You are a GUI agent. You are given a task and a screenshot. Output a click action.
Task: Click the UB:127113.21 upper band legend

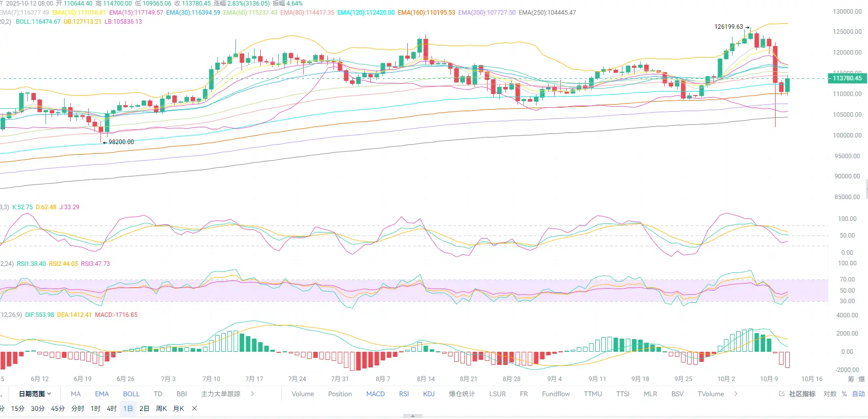pyautogui.click(x=82, y=22)
